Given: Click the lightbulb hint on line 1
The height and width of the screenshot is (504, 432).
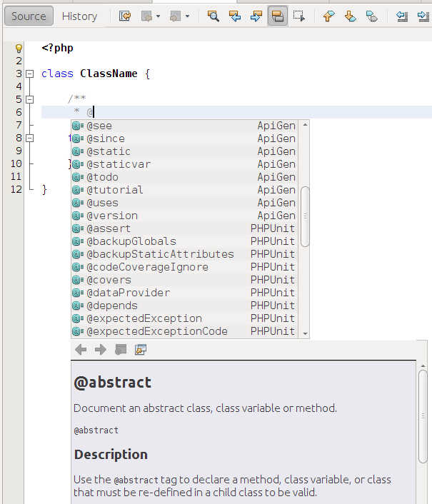Looking at the screenshot, I should (x=19, y=49).
